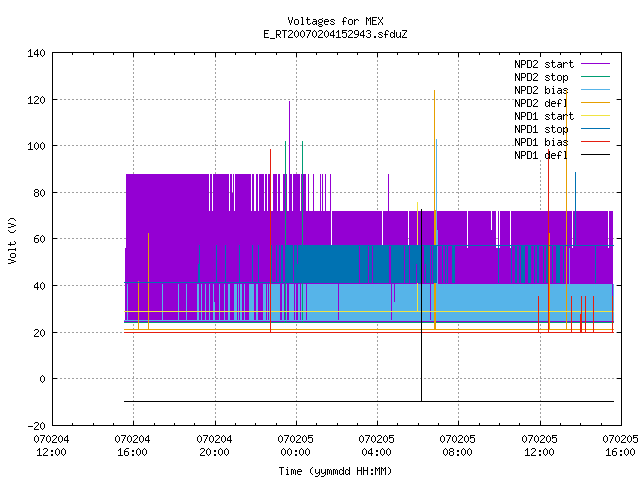Image resolution: width=640 pixels, height=480 pixels.
Task: Click the x-axis tick label 070205 16:00
Action: (x=620, y=446)
